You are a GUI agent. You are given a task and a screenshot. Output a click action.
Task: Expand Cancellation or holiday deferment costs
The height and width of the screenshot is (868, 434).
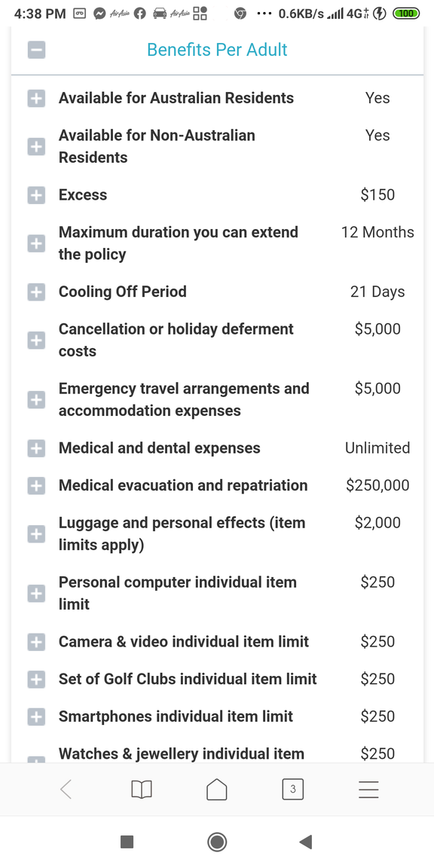pyautogui.click(x=36, y=341)
